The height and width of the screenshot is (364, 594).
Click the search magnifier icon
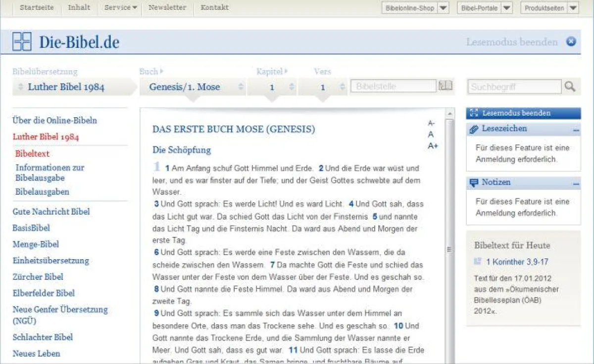570,87
